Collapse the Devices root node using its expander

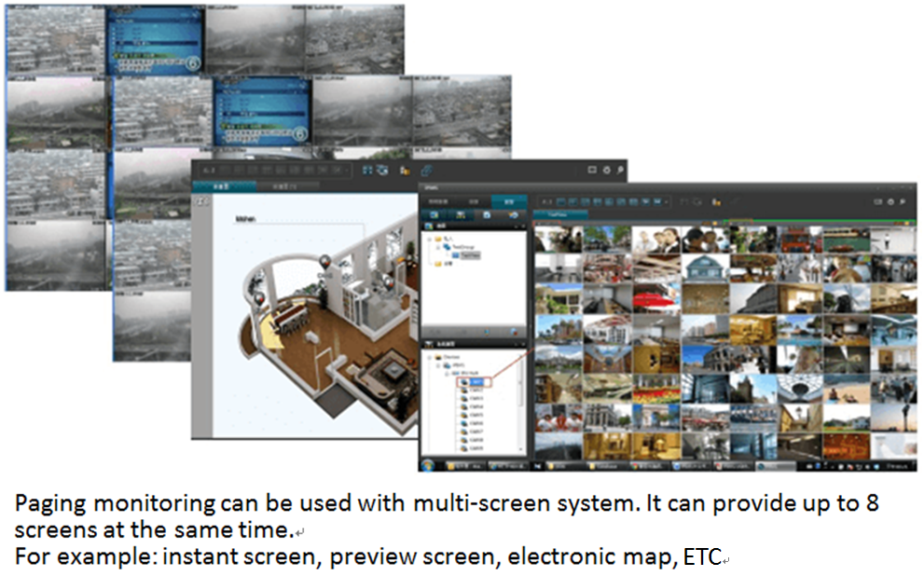click(430, 358)
